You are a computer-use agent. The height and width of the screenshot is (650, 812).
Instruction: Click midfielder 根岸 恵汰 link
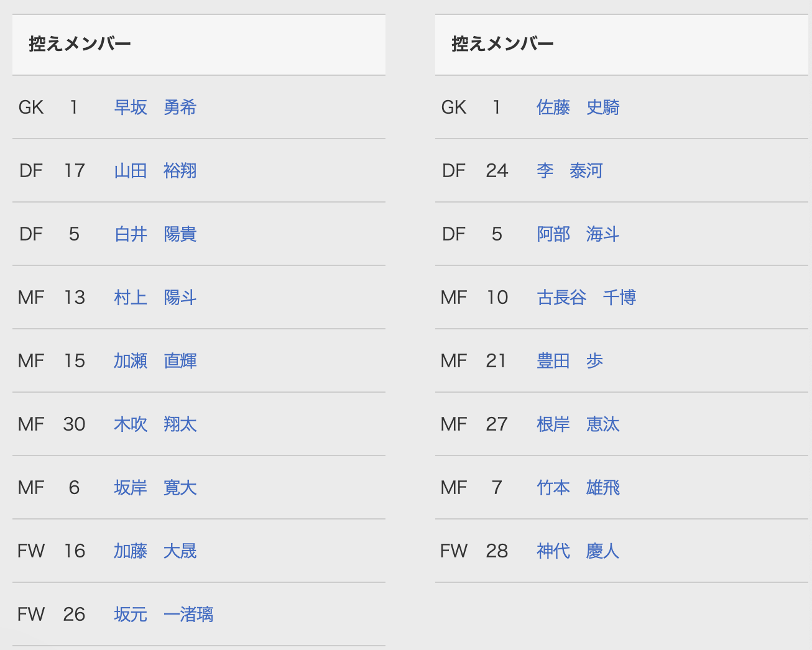(x=578, y=424)
